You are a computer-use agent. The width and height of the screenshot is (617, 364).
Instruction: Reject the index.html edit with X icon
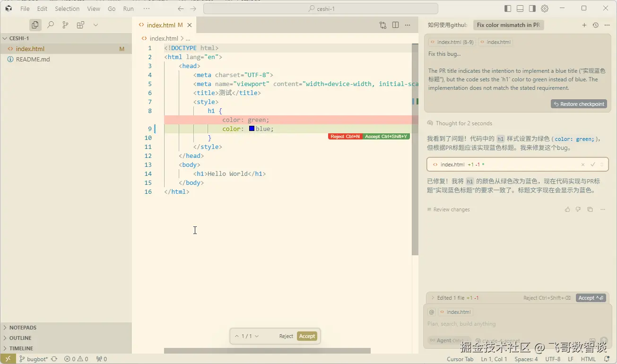583,165
